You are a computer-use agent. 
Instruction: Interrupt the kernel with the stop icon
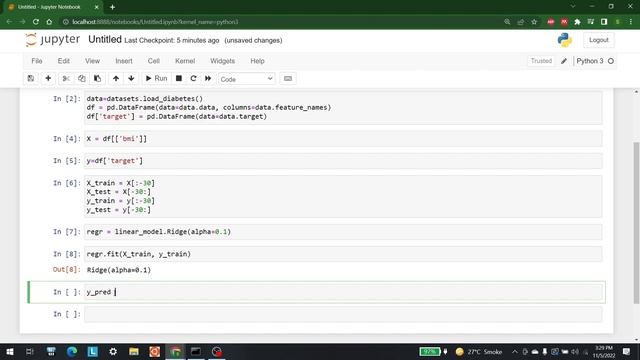coord(179,78)
